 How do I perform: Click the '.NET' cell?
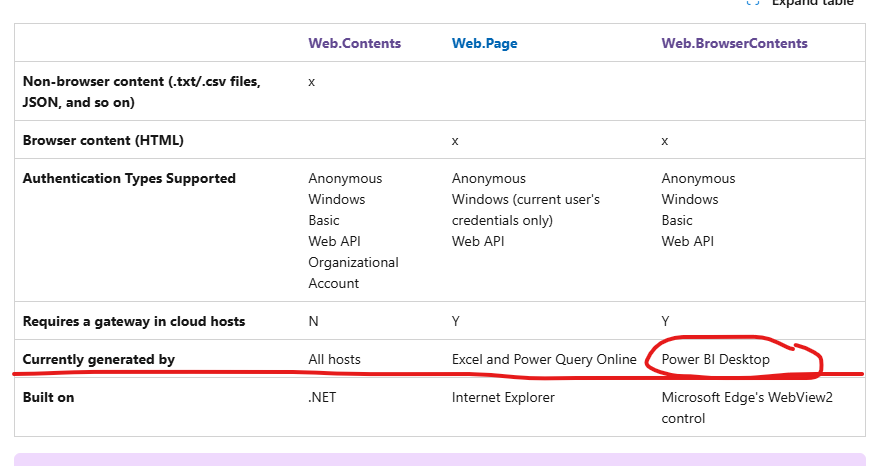[322, 397]
